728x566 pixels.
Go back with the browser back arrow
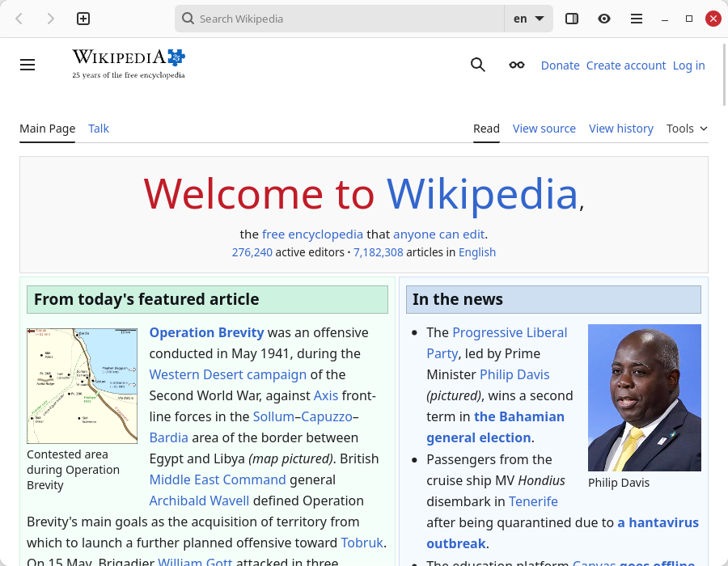point(19,19)
